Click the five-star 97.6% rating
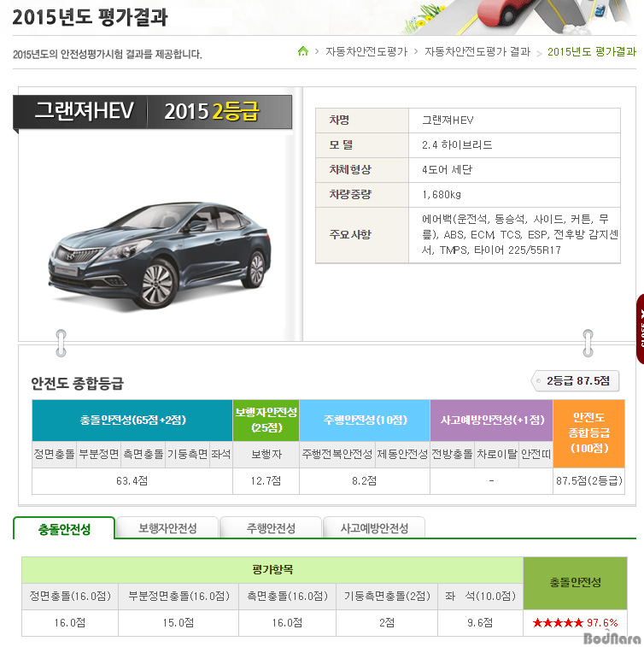Screen dimensions: 644x647 [x=575, y=623]
